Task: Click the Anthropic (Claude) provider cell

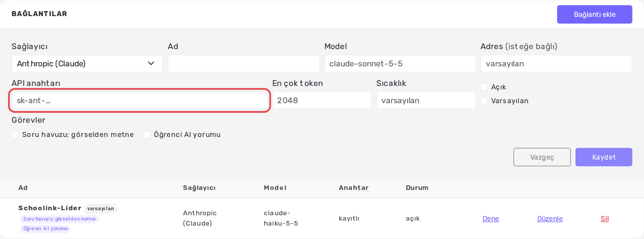Action: tap(200, 218)
